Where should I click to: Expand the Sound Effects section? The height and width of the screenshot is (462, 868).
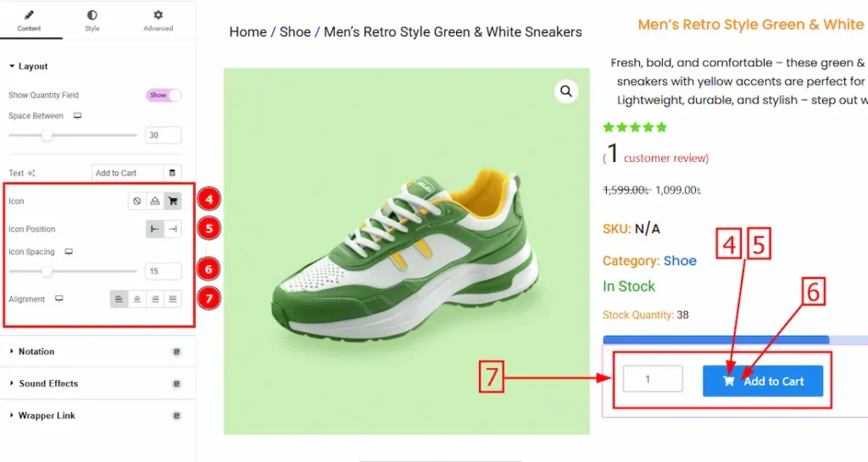pyautogui.click(x=48, y=384)
